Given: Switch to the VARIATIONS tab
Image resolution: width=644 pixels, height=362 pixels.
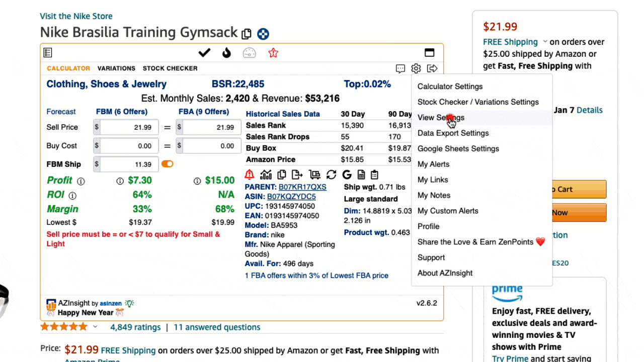Looking at the screenshot, I should tap(116, 68).
